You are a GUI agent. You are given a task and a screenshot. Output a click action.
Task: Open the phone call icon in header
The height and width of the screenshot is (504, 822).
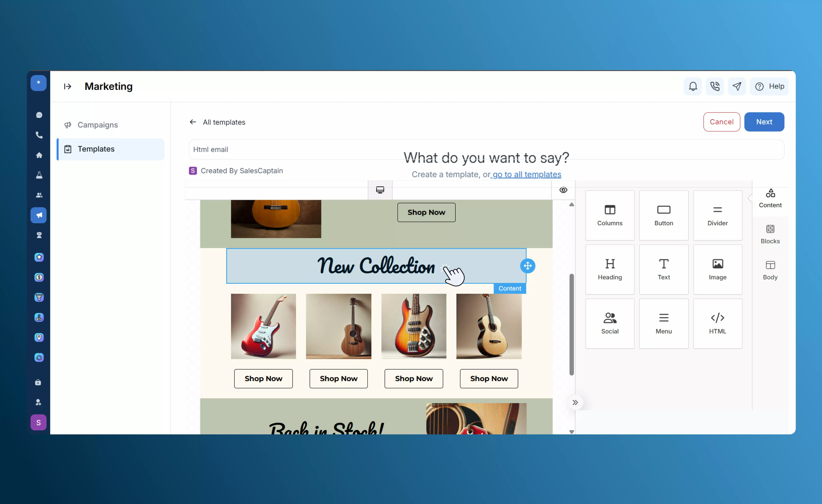715,86
